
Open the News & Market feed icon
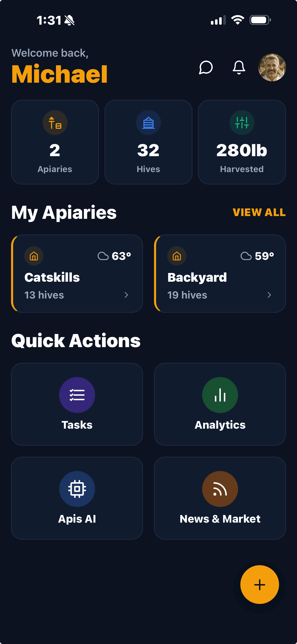220,489
